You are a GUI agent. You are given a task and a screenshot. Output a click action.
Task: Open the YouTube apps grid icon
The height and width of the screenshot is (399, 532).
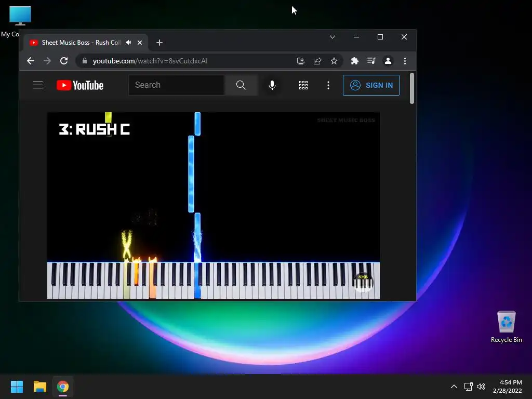coord(303,85)
